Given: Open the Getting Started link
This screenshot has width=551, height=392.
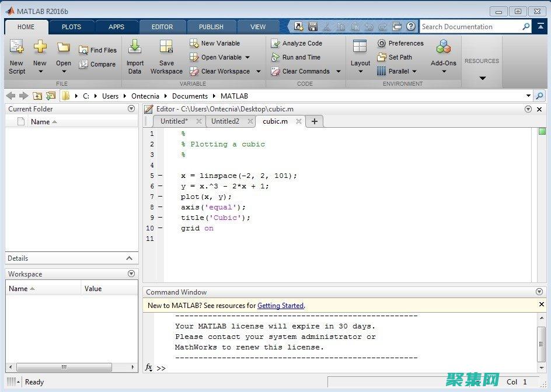Looking at the screenshot, I should tap(280, 305).
